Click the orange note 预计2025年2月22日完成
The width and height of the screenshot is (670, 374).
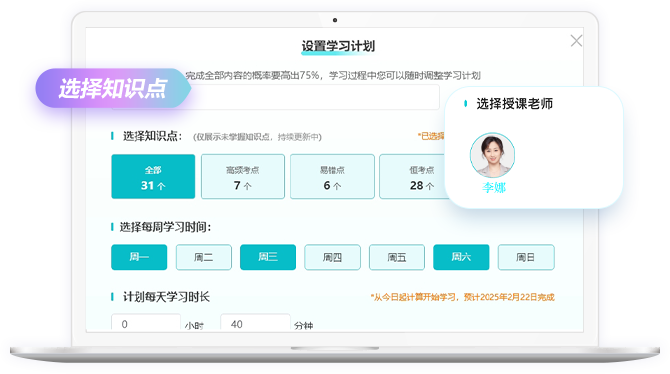coord(509,297)
